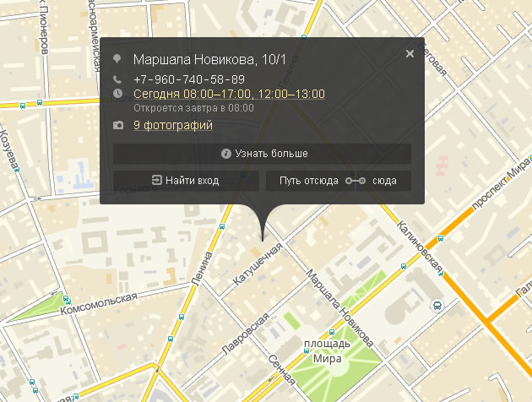Click the camera icon beside photos link

(x=118, y=125)
